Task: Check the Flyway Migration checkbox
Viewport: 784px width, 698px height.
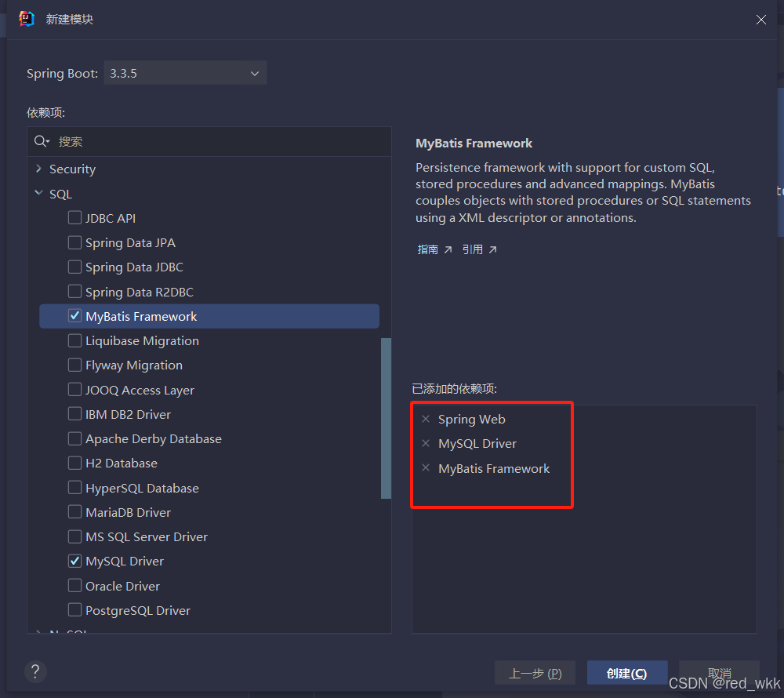Action: pyautogui.click(x=74, y=365)
